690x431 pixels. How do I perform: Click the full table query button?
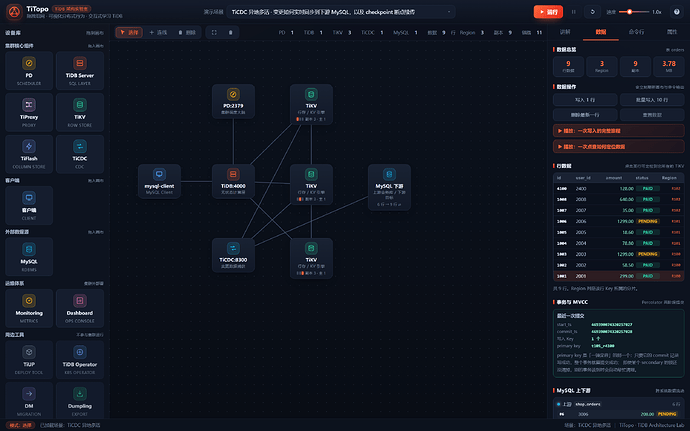(x=652, y=115)
